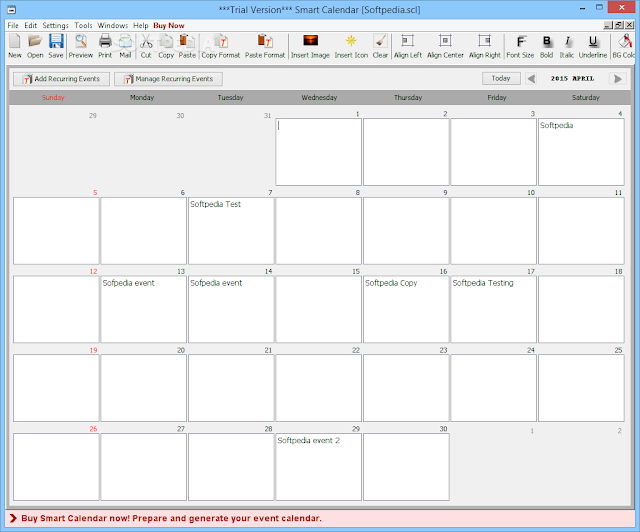Click the April 13 Sofpedia event cell
This screenshot has height=532, width=640.
coord(144,309)
